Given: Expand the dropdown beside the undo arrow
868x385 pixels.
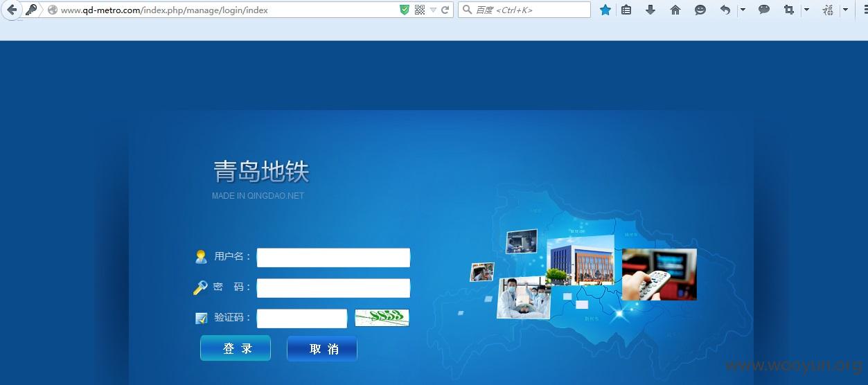Looking at the screenshot, I should (x=743, y=10).
